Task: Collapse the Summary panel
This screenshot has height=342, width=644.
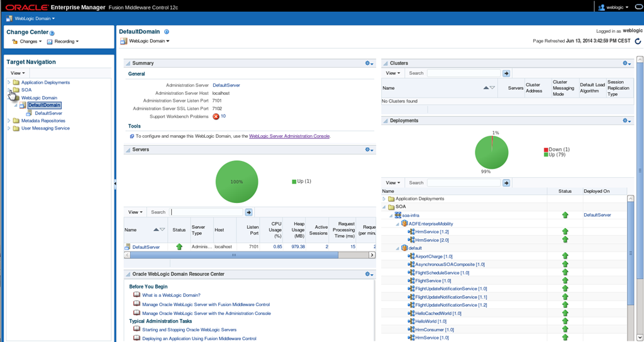Action: point(128,63)
